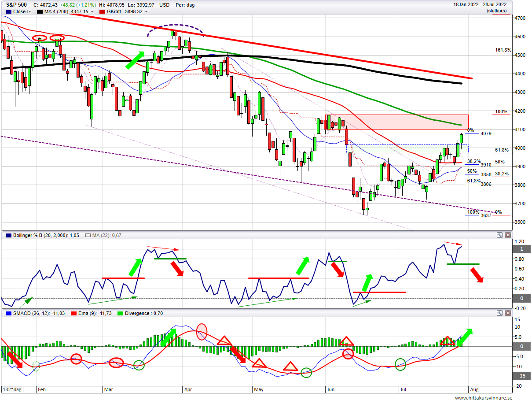Click the black MA 4 color swatch
Image resolution: width=532 pixels, height=400 pixels.
point(40,12)
